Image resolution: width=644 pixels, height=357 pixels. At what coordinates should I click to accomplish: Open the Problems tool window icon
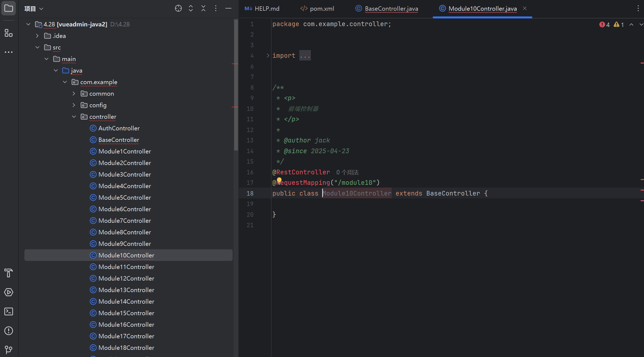9,331
